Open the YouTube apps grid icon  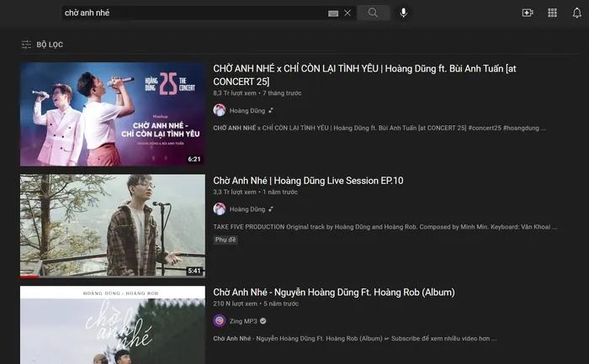[x=552, y=13]
